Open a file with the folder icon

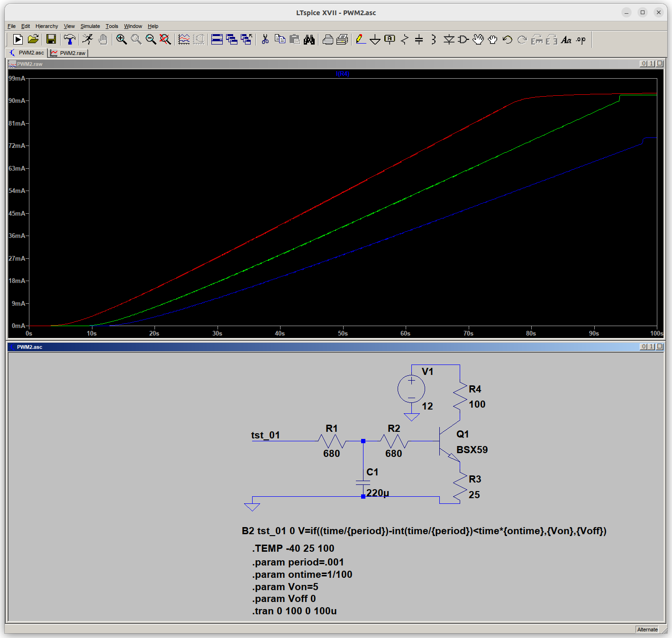pos(33,40)
